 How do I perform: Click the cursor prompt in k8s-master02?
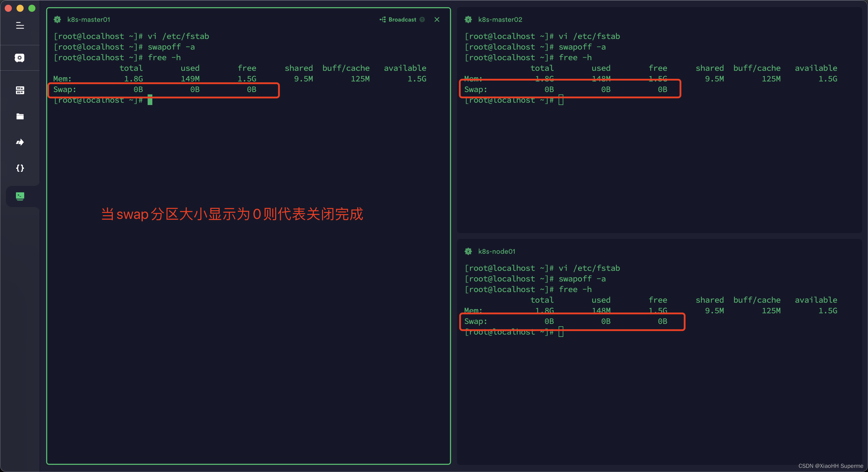point(561,100)
